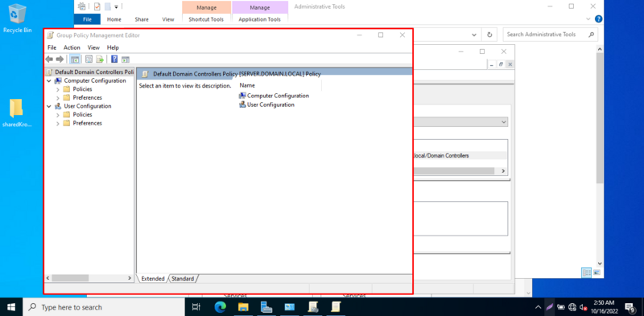Toggle Show/Hide Action Pane toolbar icon
This screenshot has width=644, height=316.
tap(126, 59)
